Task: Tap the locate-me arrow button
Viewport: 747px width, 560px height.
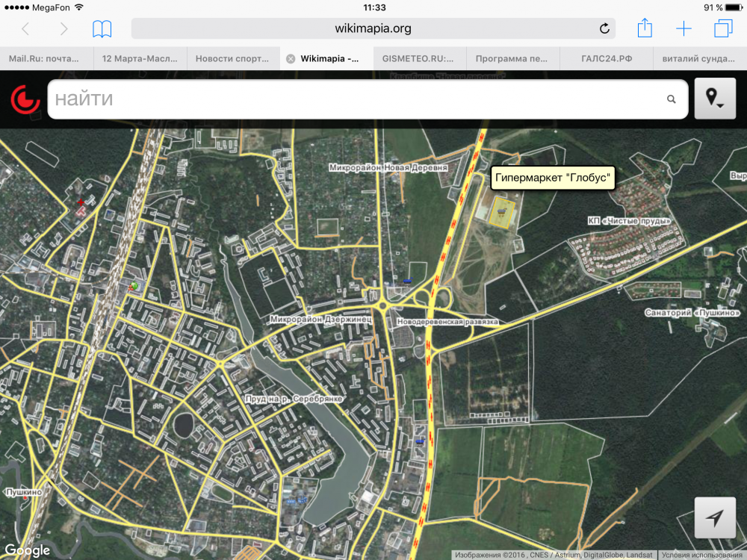Action: tap(715, 517)
